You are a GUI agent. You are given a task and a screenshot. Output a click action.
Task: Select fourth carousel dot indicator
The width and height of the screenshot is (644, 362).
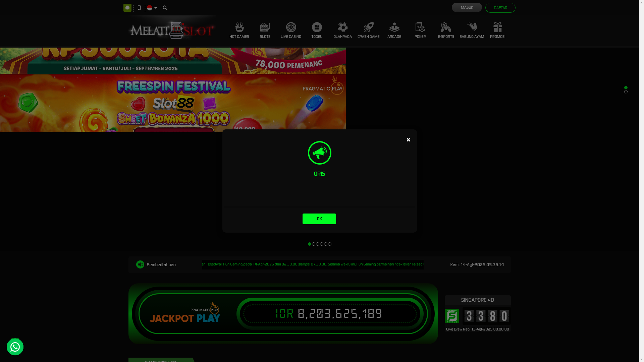point(322,244)
